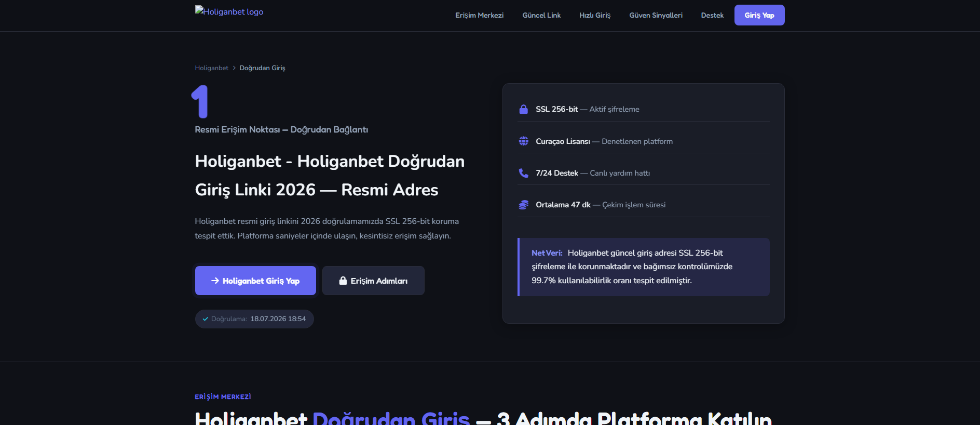
Task: Open Erişim Merkezi in the navigation
Action: coord(479,15)
